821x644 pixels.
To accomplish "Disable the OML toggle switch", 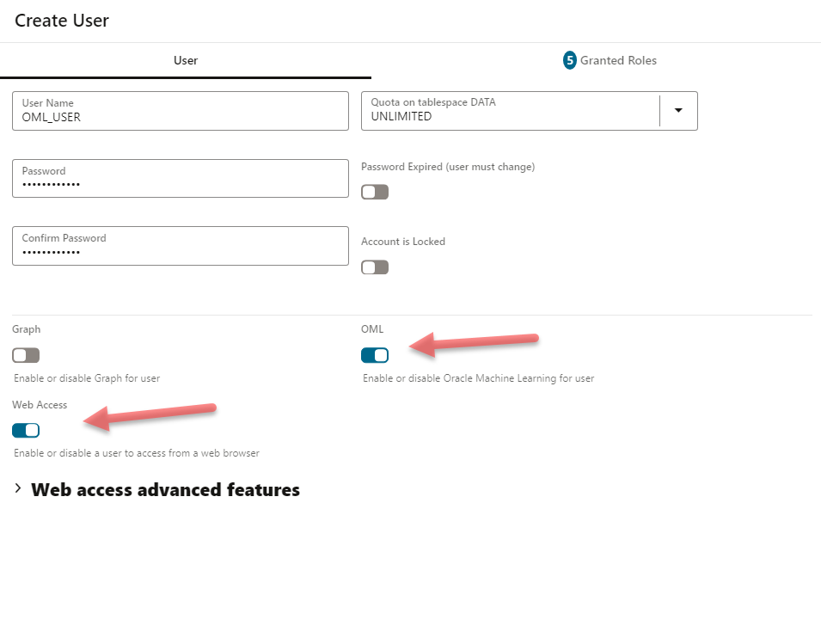I will (x=374, y=355).
